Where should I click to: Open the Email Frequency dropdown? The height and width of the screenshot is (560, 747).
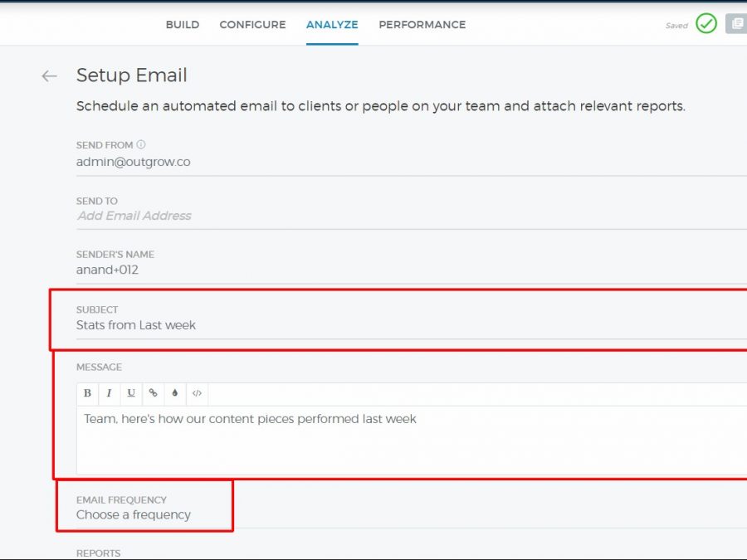(x=134, y=514)
